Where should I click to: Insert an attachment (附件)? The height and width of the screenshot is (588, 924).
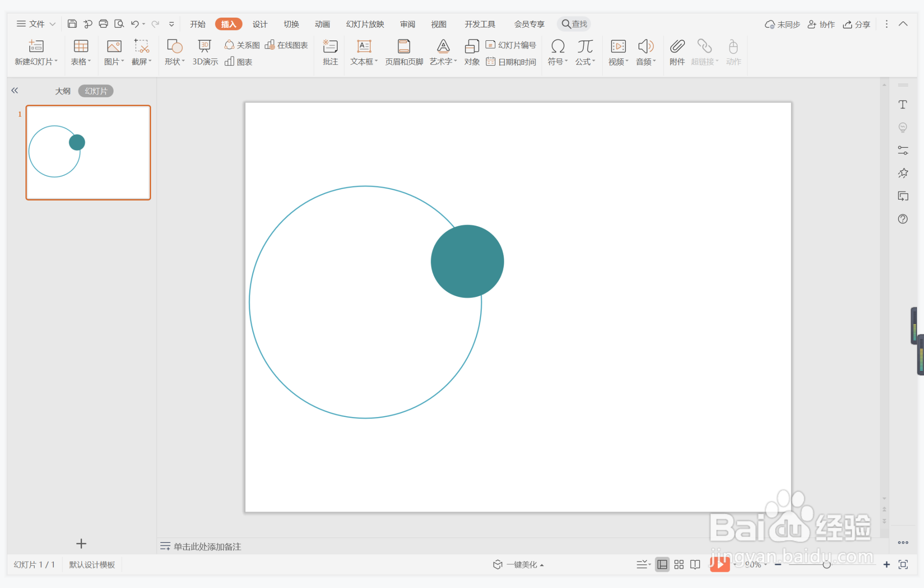[x=677, y=52]
